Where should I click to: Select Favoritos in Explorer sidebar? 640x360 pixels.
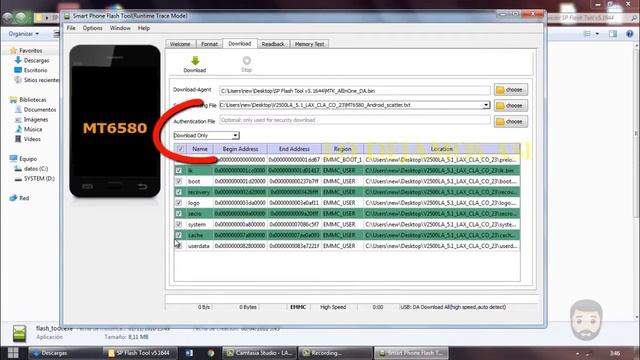[31, 51]
